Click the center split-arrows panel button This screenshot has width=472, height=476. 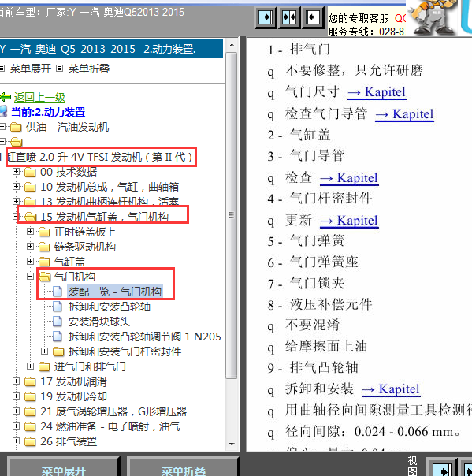coord(289,17)
